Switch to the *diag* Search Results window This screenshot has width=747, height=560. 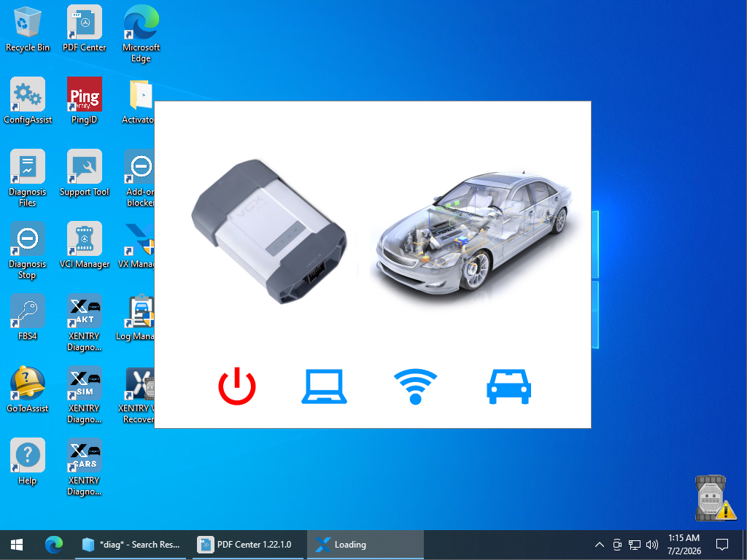131,545
